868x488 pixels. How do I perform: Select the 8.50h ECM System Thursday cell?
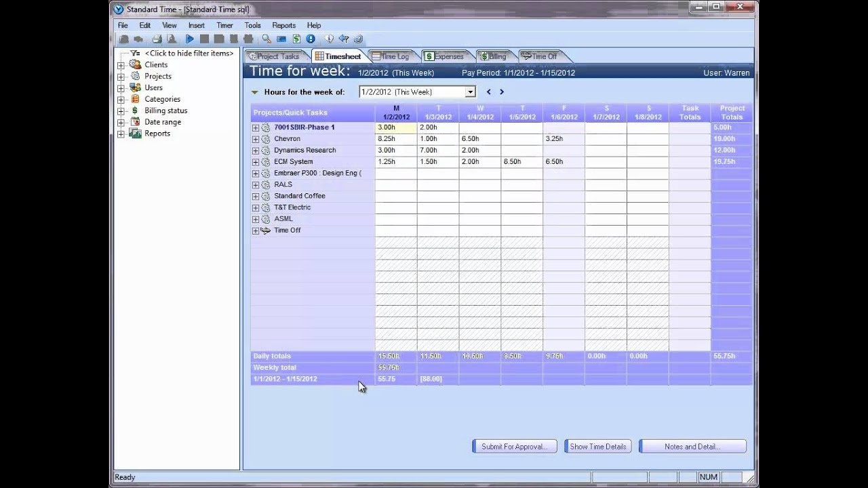(522, 162)
